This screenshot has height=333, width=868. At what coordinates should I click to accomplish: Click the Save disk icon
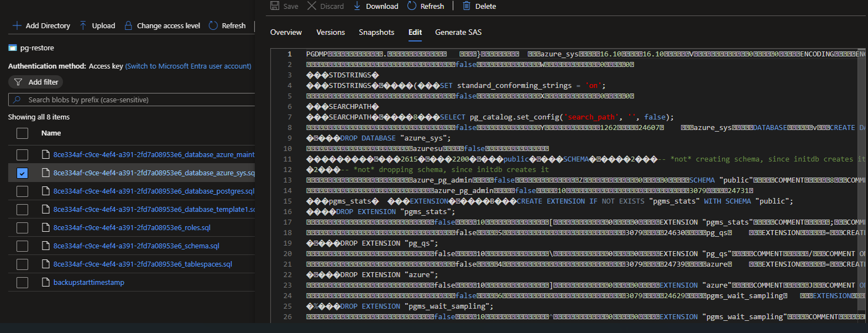pos(275,6)
